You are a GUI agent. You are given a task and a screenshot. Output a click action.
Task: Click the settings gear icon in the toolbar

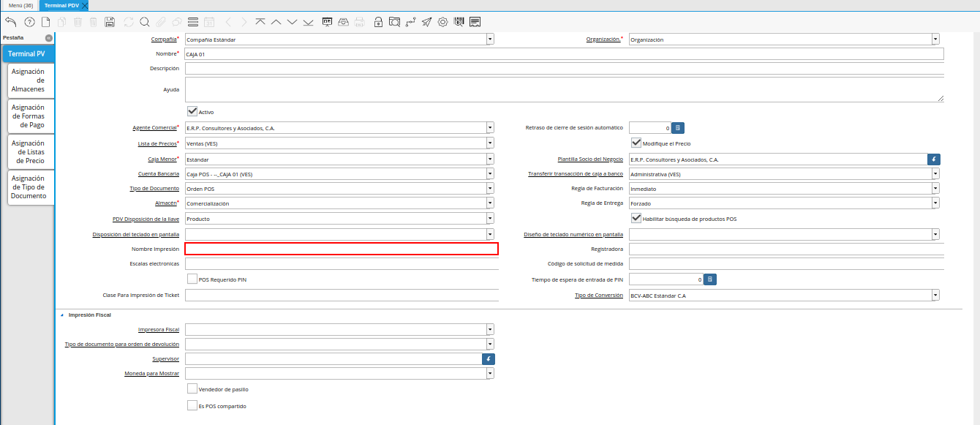pos(442,22)
